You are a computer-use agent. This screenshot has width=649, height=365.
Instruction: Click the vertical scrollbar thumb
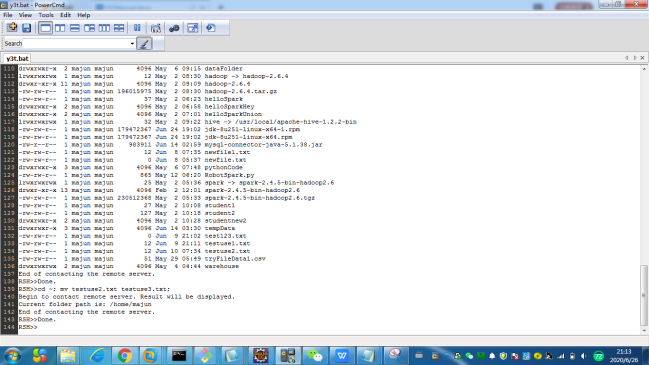click(x=644, y=295)
